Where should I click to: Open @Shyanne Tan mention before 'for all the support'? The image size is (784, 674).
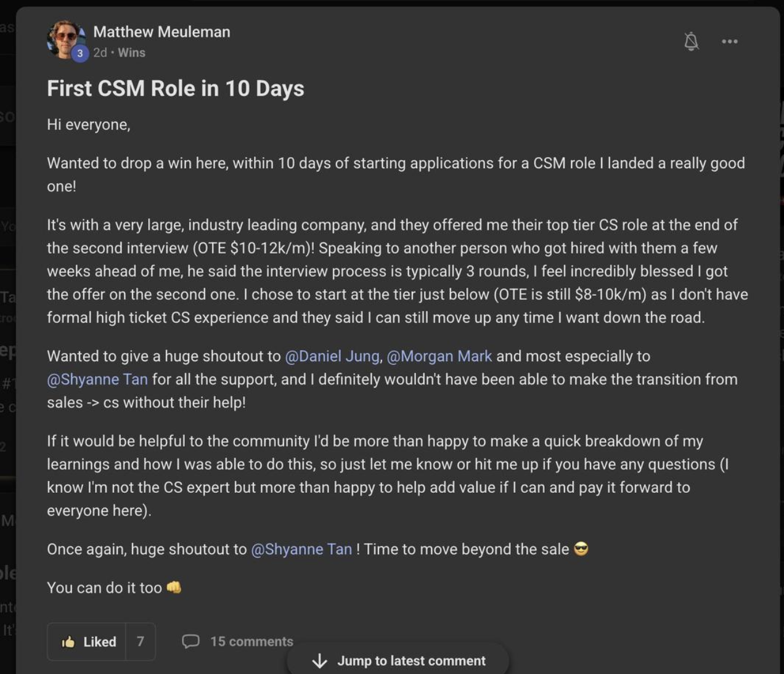[97, 380]
